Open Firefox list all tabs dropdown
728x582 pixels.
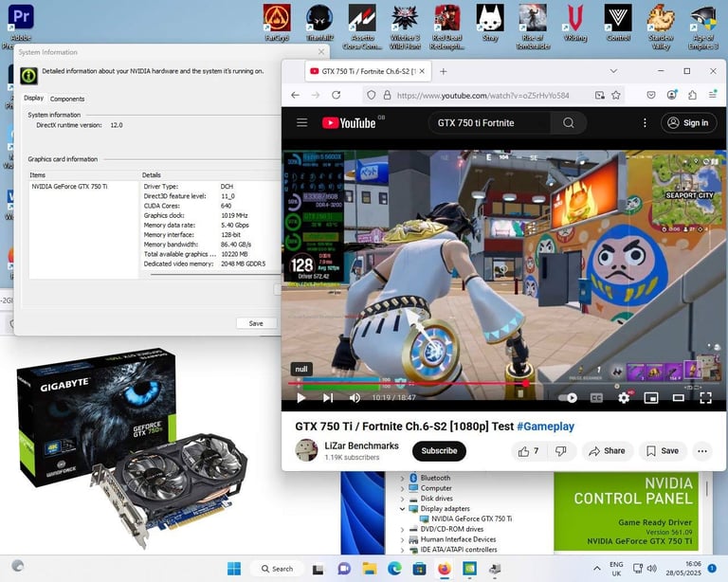click(x=613, y=71)
